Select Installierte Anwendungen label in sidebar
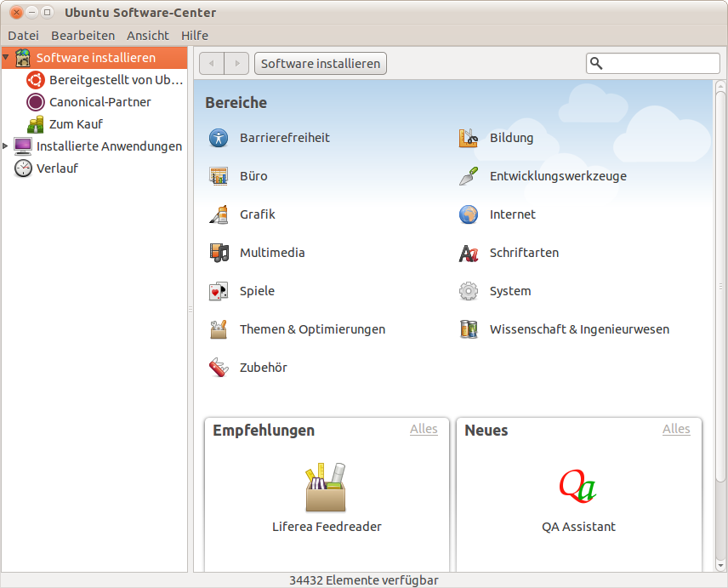 [x=109, y=146]
